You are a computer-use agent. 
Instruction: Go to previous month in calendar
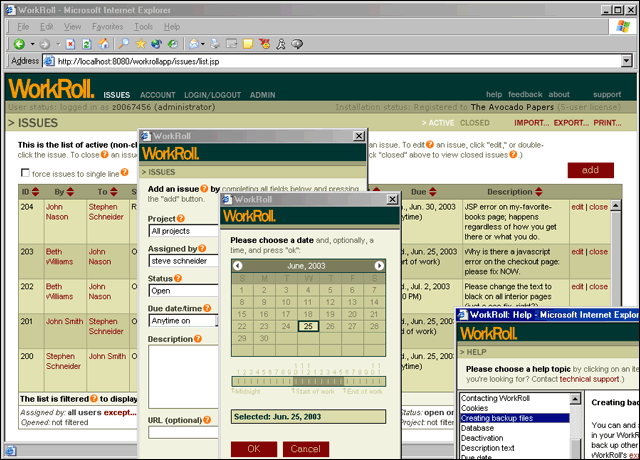pos(238,266)
